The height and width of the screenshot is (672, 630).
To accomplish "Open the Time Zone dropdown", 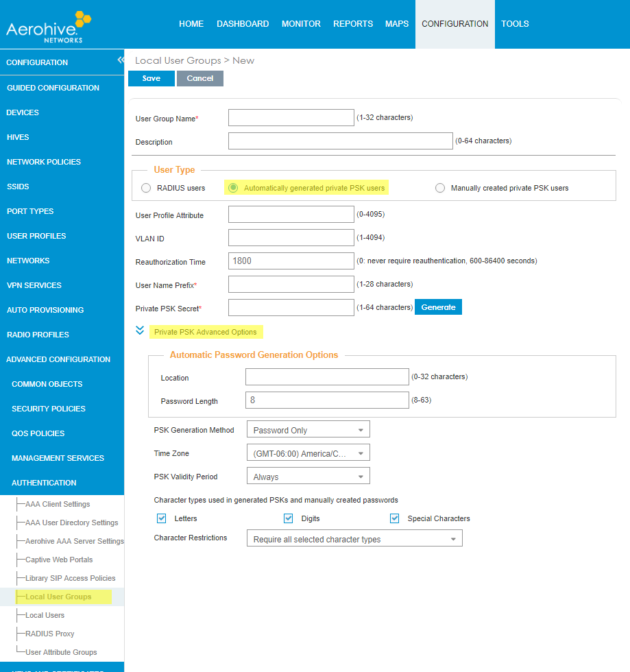I will coord(308,453).
